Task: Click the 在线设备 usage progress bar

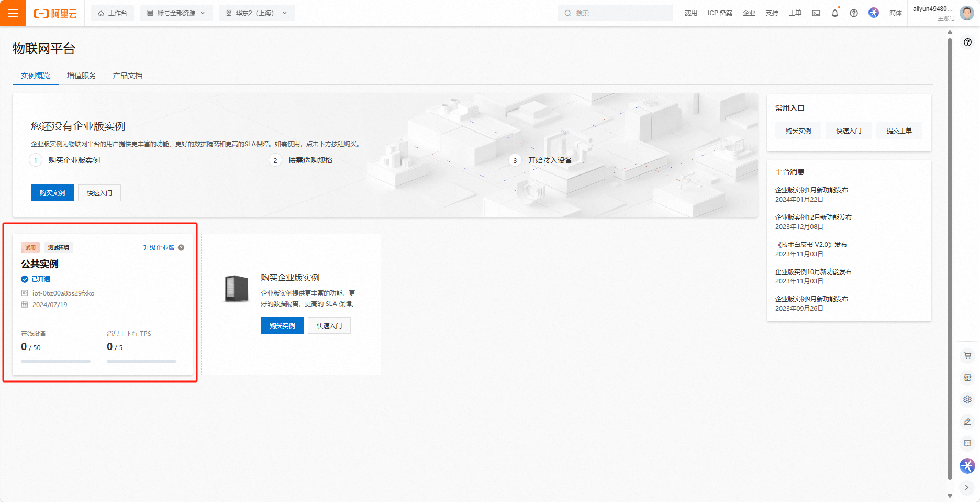Action: coord(55,361)
